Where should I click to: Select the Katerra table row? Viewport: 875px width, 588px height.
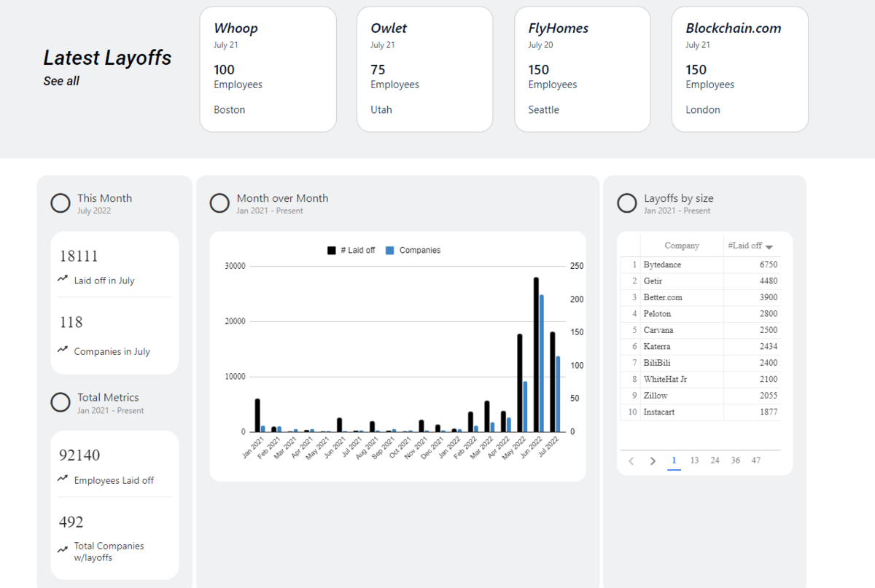[x=700, y=346]
